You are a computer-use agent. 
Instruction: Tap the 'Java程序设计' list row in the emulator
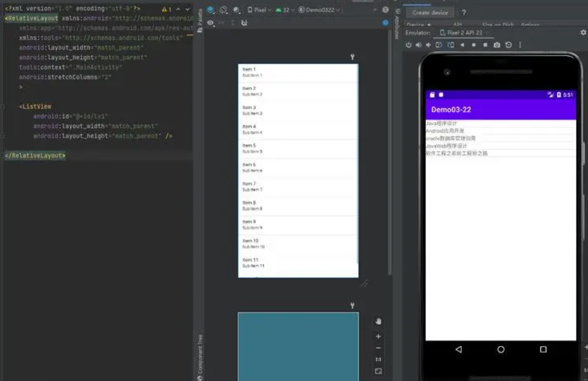click(x=500, y=123)
